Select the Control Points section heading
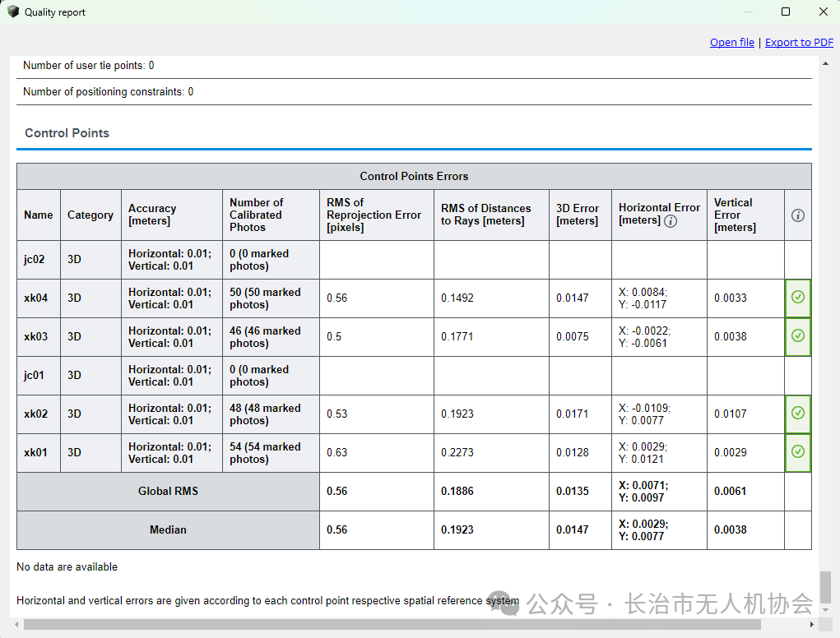The image size is (840, 638). click(67, 133)
